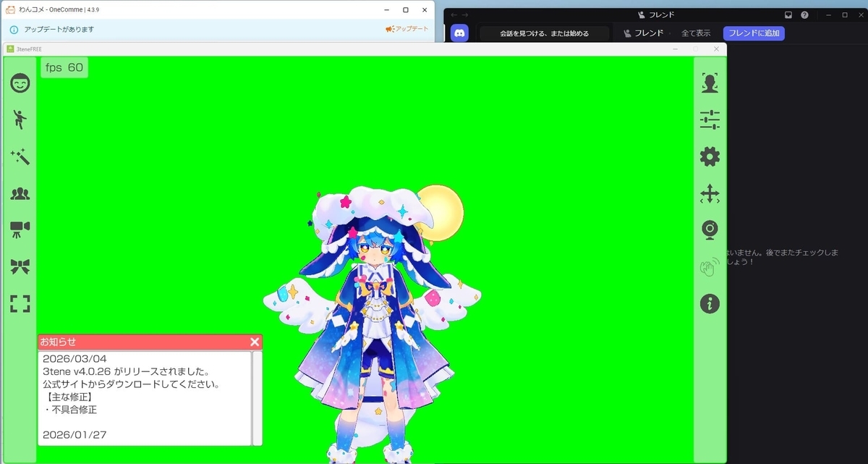The height and width of the screenshot is (464, 868).
Task: Click the 3tene v4.0.26 release line
Action: tap(127, 371)
